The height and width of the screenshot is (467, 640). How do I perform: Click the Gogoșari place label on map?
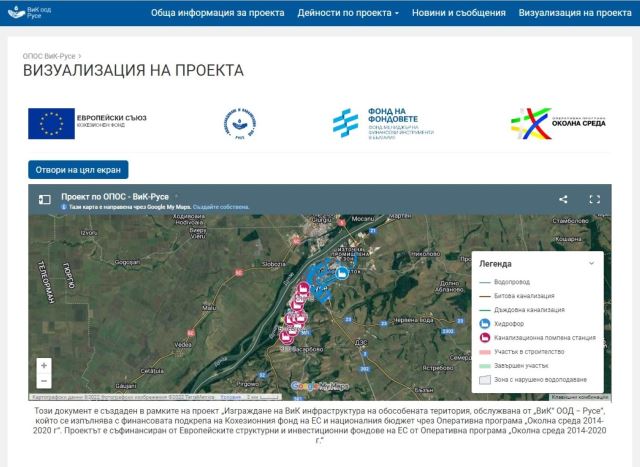[x=127, y=262]
